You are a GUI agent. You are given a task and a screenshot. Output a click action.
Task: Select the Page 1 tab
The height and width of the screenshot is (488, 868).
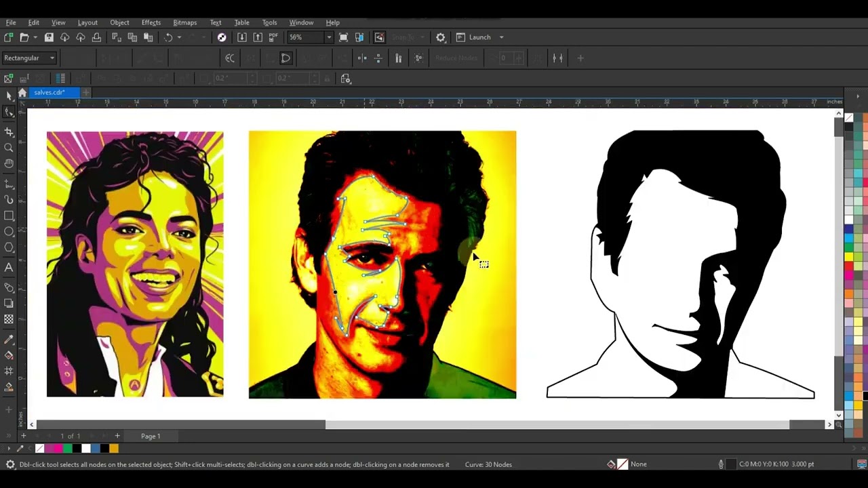coord(151,436)
